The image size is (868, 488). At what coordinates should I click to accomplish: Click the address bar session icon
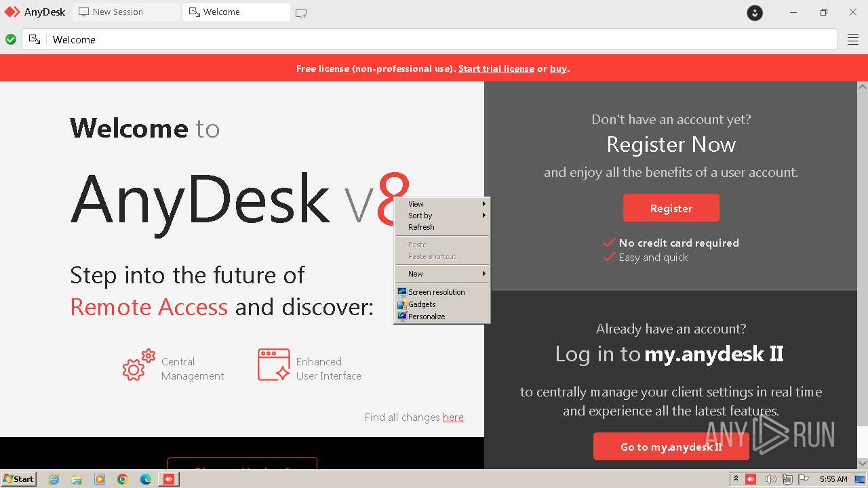(x=35, y=39)
